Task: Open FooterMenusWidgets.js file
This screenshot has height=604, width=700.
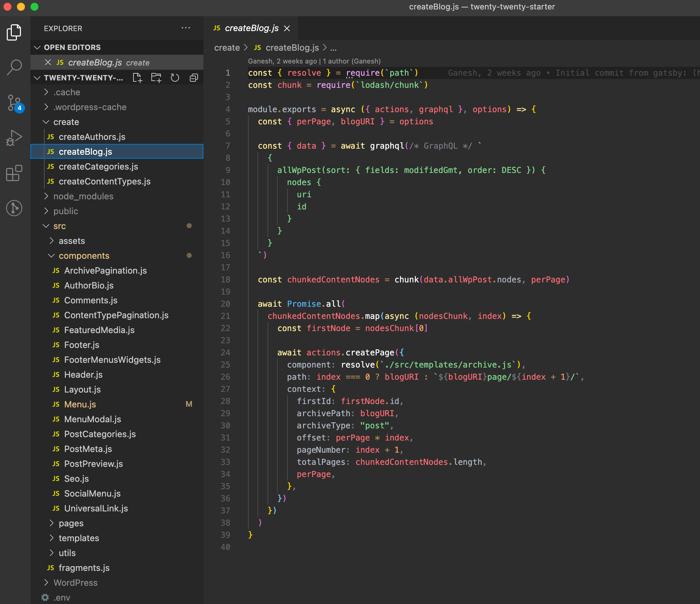Action: tap(117, 360)
